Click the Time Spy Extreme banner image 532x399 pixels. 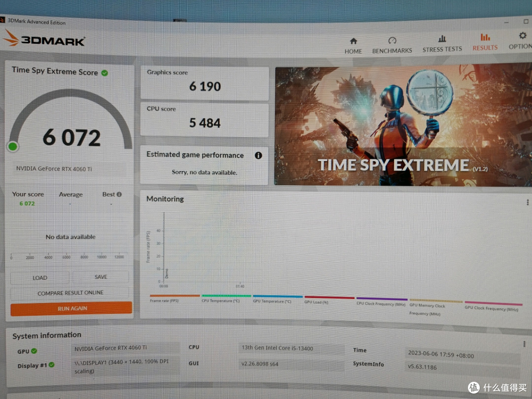click(x=403, y=125)
